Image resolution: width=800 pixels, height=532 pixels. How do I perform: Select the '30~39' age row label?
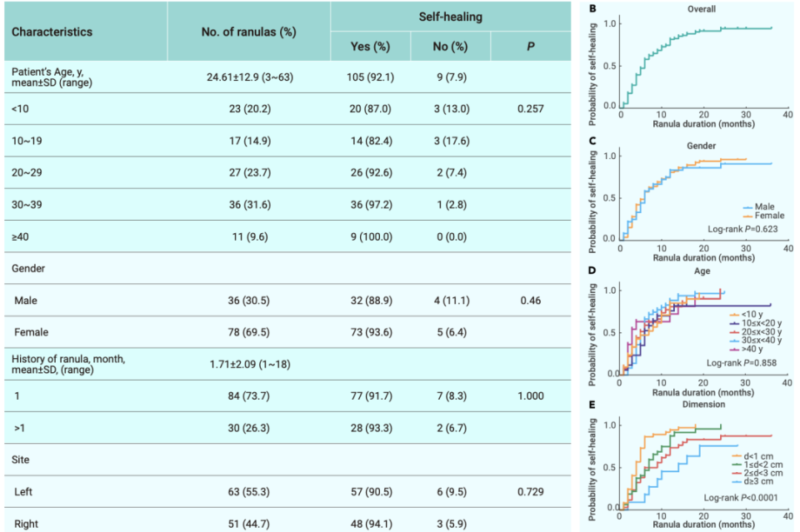[27, 205]
